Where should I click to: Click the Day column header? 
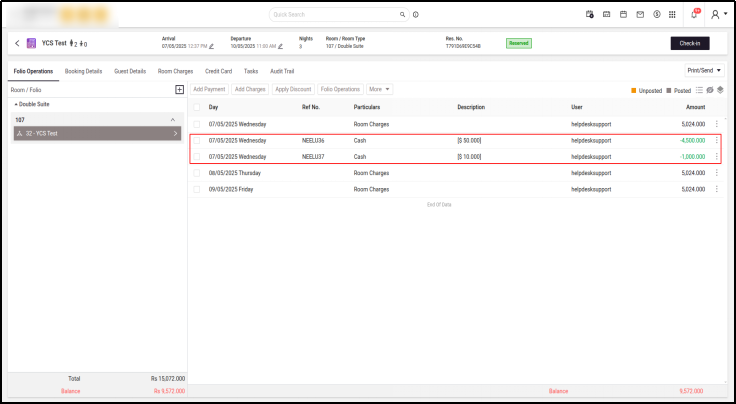pyautogui.click(x=214, y=107)
